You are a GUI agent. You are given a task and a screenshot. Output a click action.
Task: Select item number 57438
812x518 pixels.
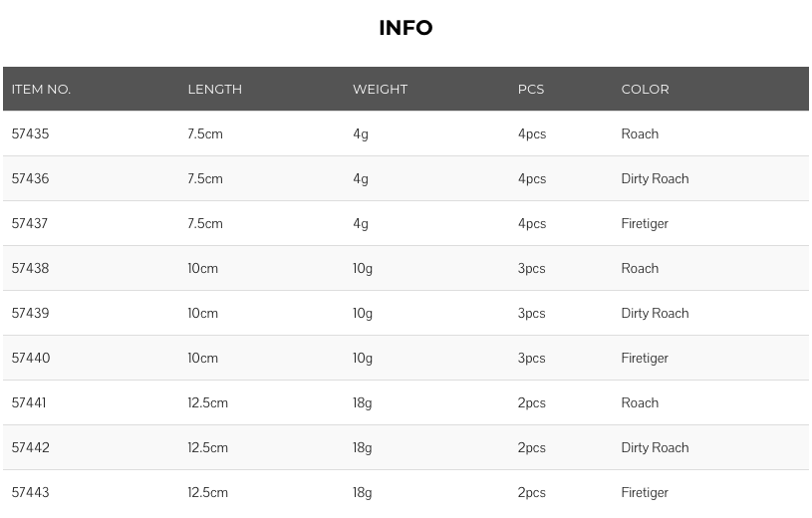coord(30,268)
